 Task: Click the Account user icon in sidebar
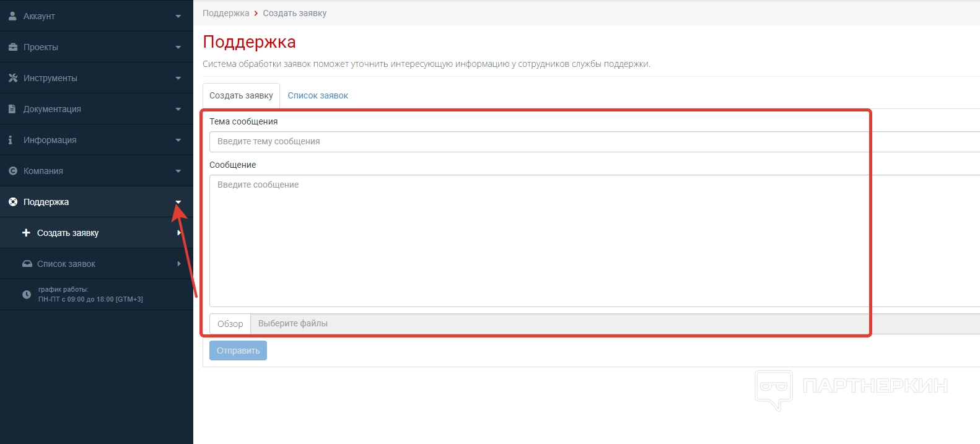(12, 16)
